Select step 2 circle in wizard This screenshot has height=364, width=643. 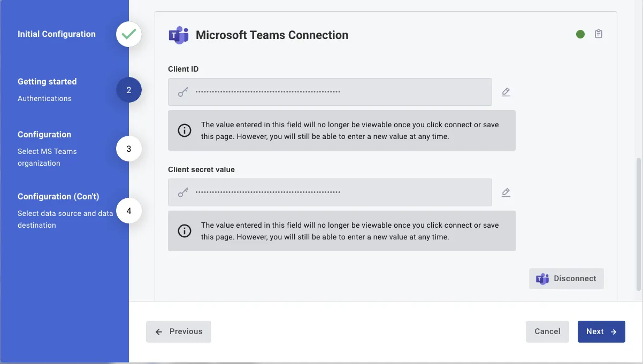pos(129,90)
